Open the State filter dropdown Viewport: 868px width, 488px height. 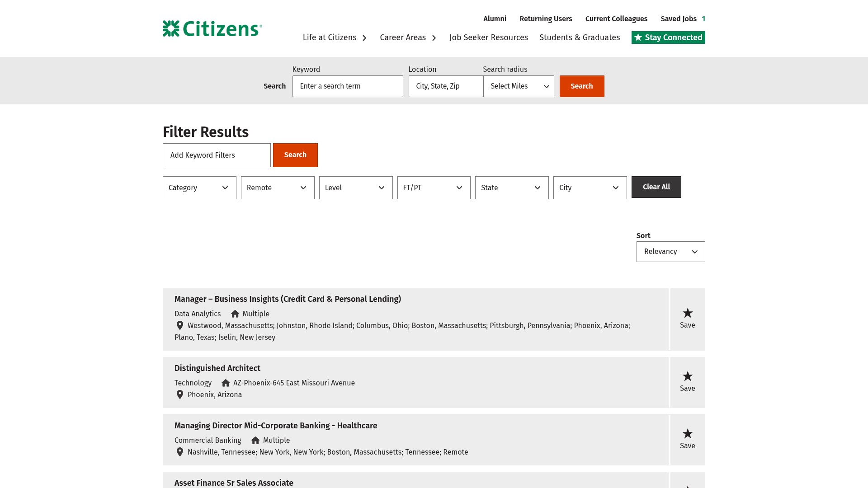[512, 188]
